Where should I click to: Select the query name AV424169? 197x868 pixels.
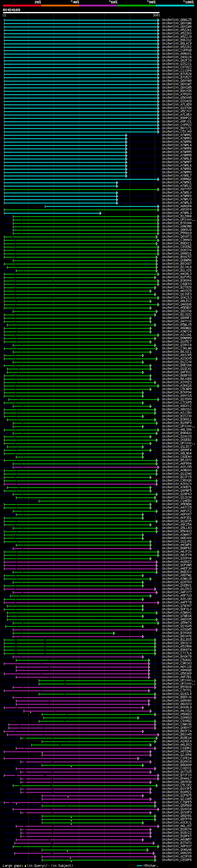11,10
